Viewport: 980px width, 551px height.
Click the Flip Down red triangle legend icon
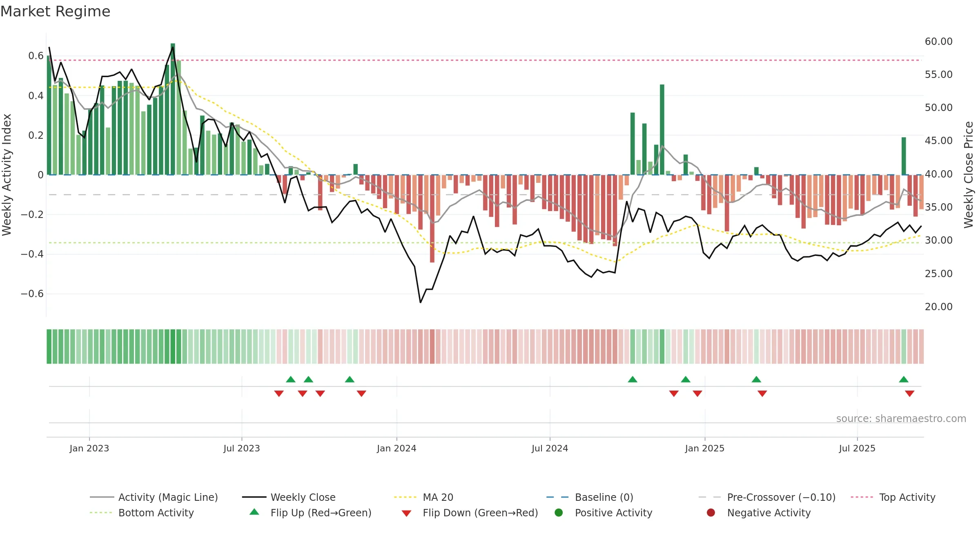pyautogui.click(x=406, y=513)
